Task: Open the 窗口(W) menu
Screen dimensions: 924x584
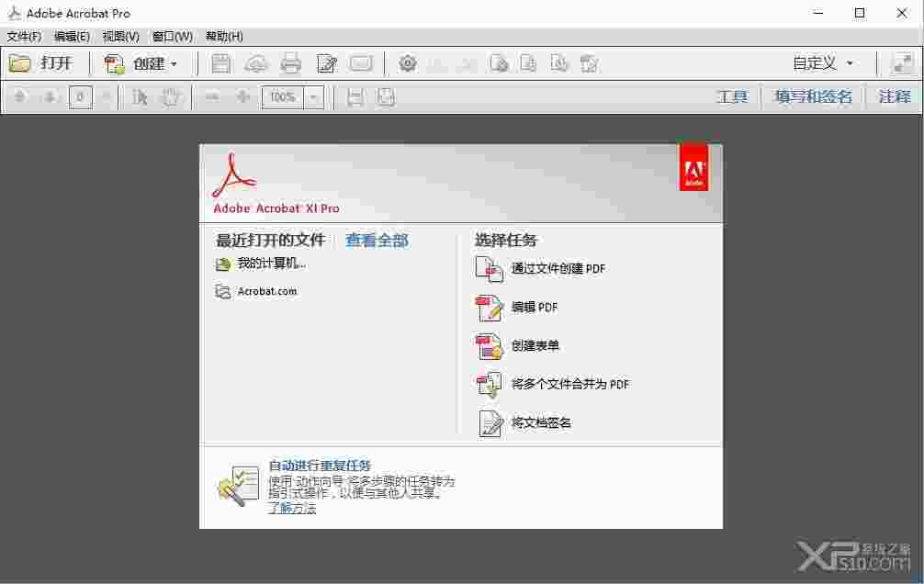Action: click(x=173, y=37)
